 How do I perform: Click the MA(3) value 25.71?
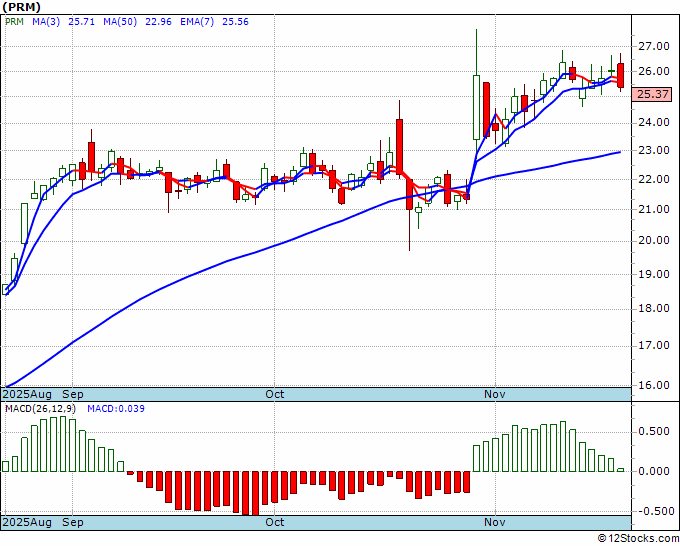(82, 22)
